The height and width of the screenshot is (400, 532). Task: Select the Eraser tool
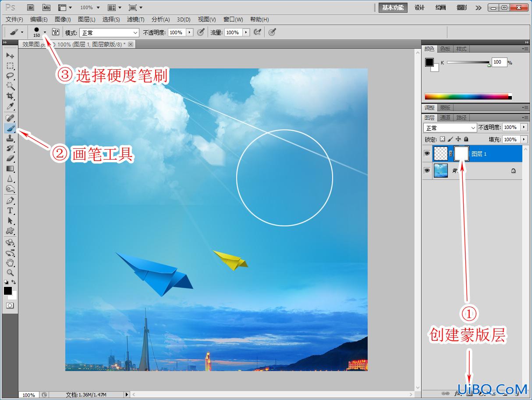pyautogui.click(x=10, y=159)
